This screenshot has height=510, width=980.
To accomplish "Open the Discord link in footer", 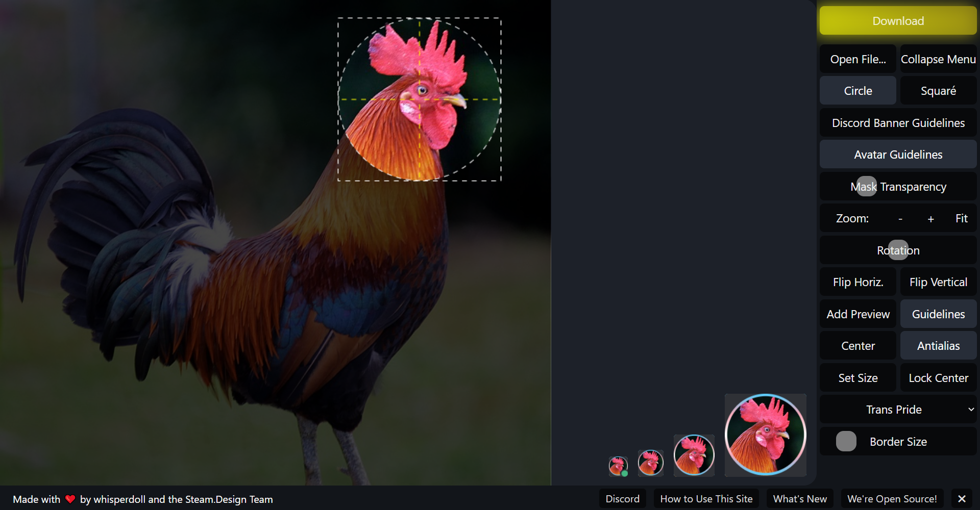I will pos(622,499).
